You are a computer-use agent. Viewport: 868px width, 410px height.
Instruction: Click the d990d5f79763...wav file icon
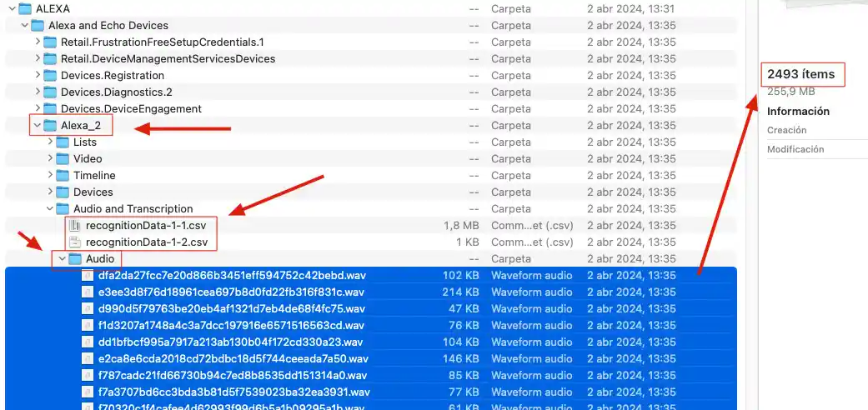click(88, 308)
